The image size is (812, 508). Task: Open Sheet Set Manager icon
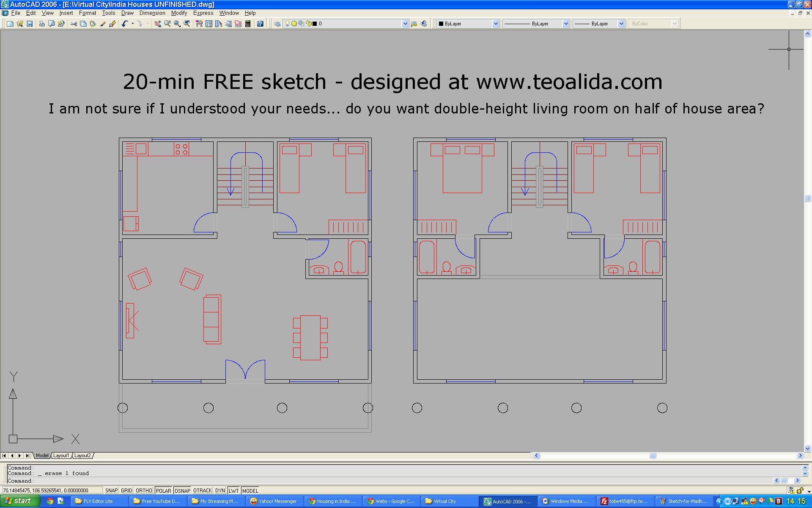click(228, 24)
